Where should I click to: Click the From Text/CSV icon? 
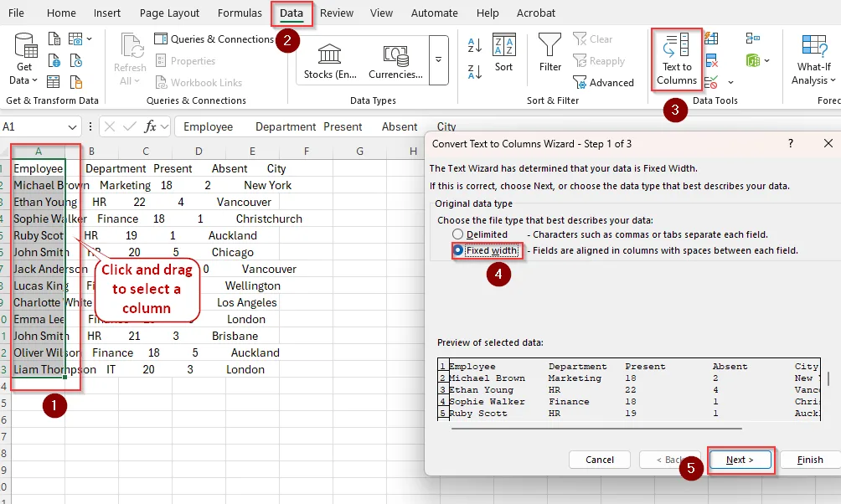(x=54, y=39)
